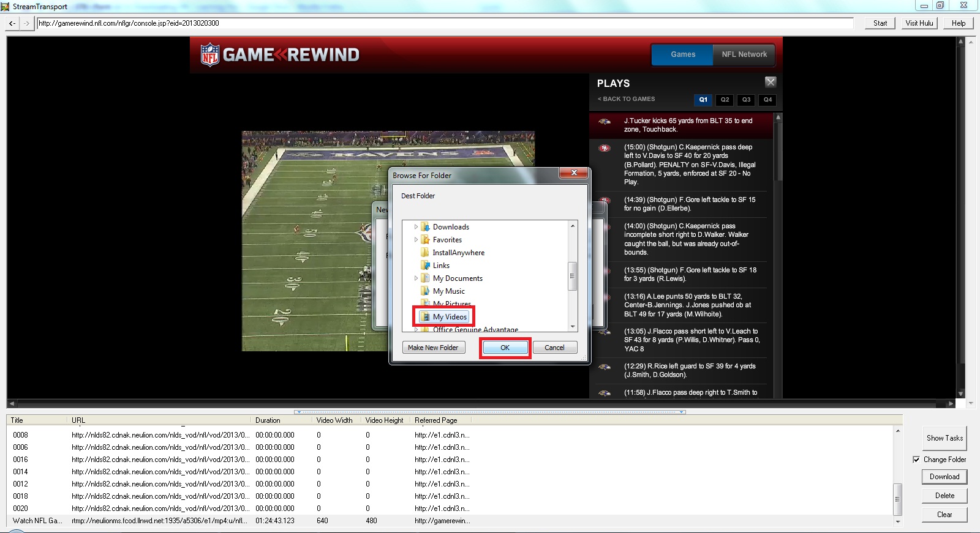
Task: Click the folder tree scroll up arrow
Action: click(x=573, y=226)
